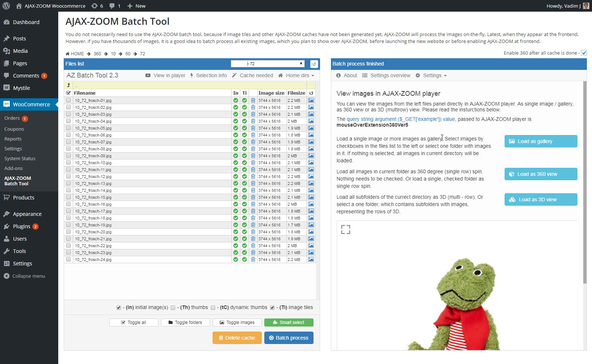Open the Plugins menu in sidebar

[x=21, y=226]
